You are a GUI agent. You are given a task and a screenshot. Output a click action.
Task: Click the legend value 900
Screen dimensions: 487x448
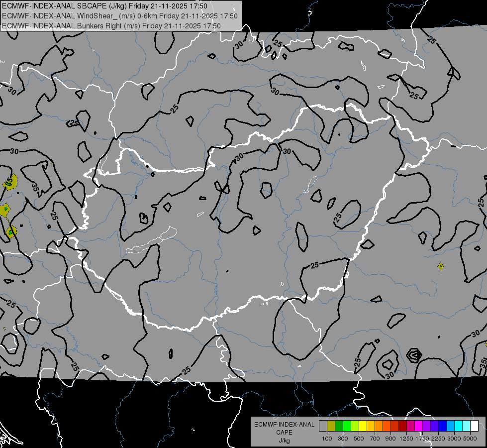tap(390, 439)
